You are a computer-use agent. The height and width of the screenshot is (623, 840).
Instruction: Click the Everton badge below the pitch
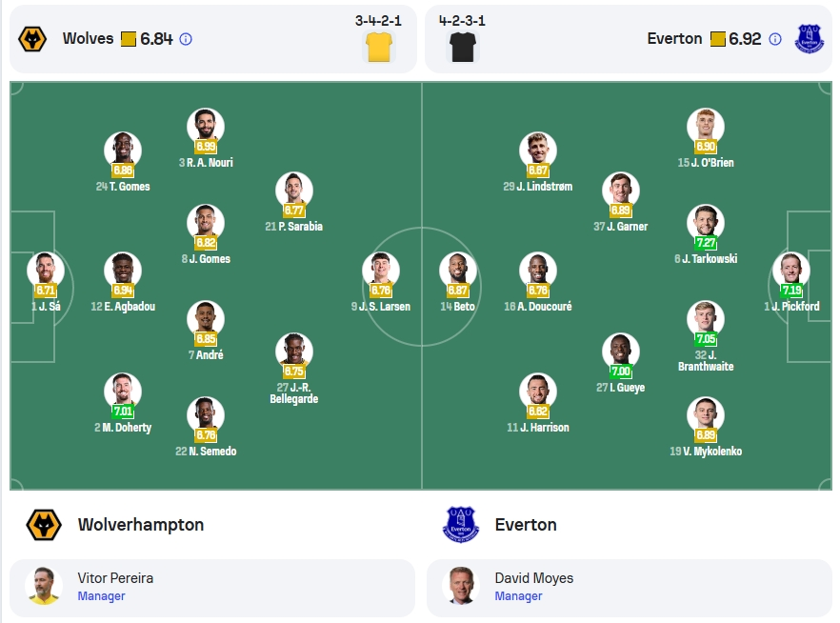tap(461, 525)
